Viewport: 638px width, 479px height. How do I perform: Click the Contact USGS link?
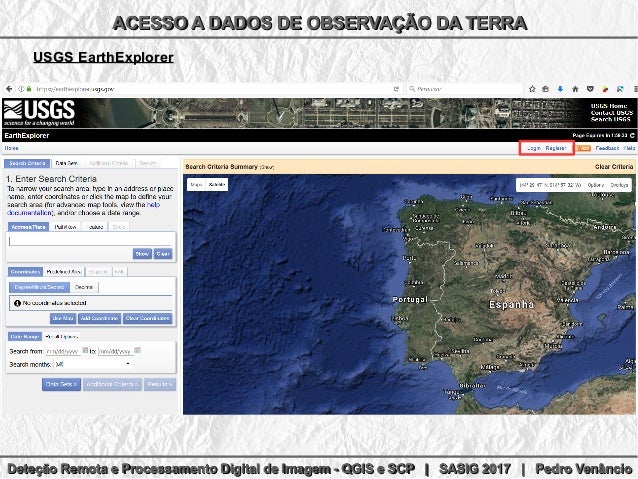tap(612, 113)
